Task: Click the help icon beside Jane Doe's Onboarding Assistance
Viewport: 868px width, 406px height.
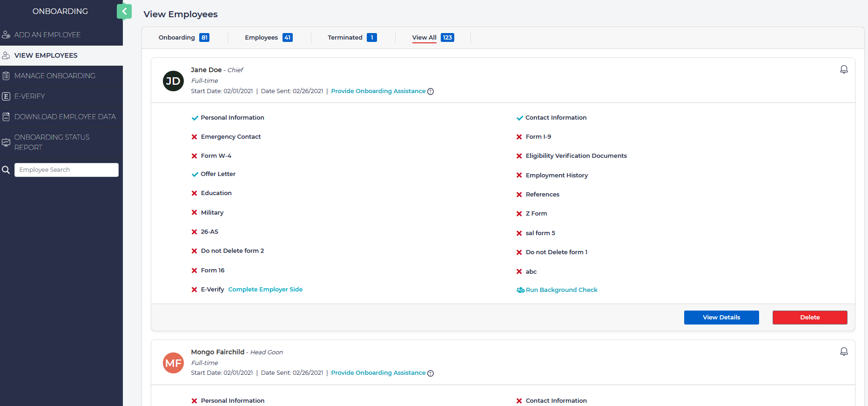Action: point(431,92)
